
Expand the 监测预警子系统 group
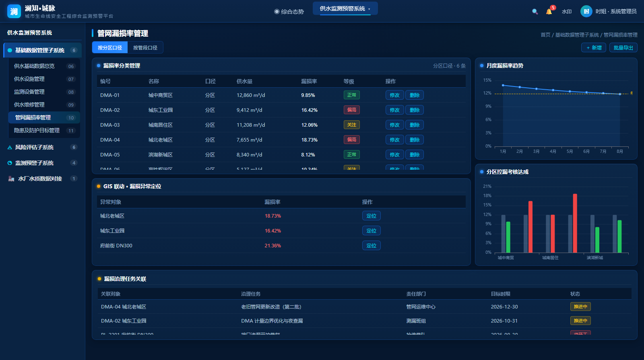click(x=43, y=163)
